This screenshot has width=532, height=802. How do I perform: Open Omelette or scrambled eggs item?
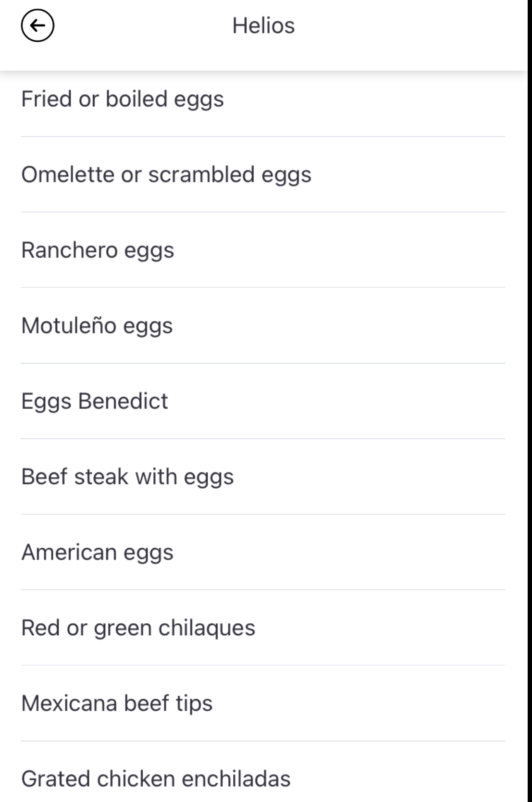166,174
